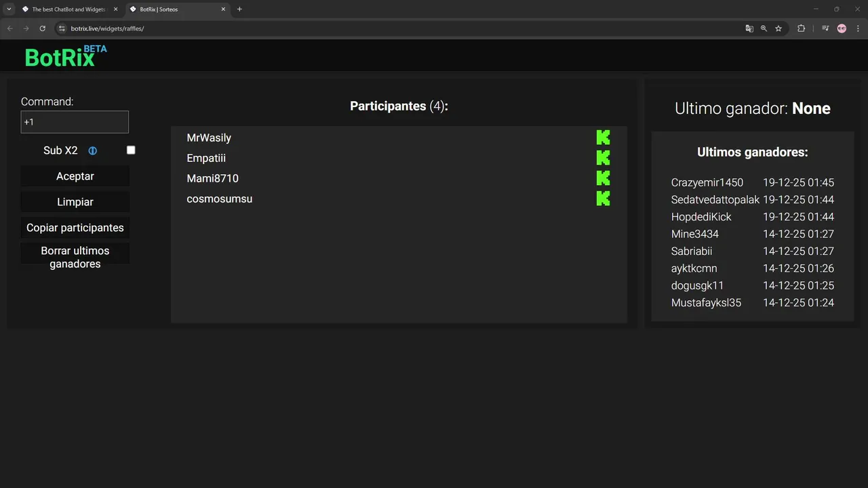Screen dimensions: 868x488
Task: Click winner Mine3434
Action: click(x=695, y=234)
